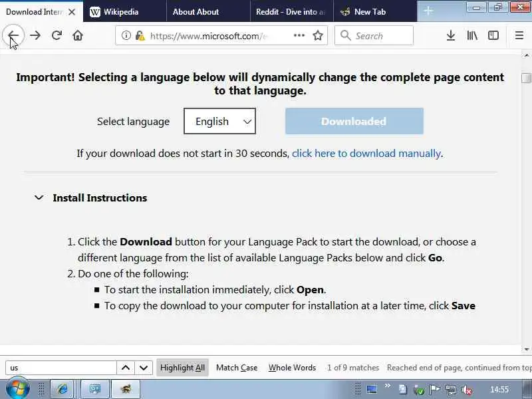Click the scrollbar down arrow
Viewport: 532px width, 399px height.
pyautogui.click(x=527, y=349)
